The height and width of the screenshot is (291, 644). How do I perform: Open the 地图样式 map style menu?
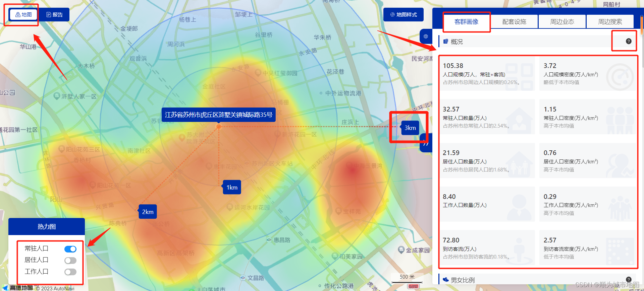(404, 14)
